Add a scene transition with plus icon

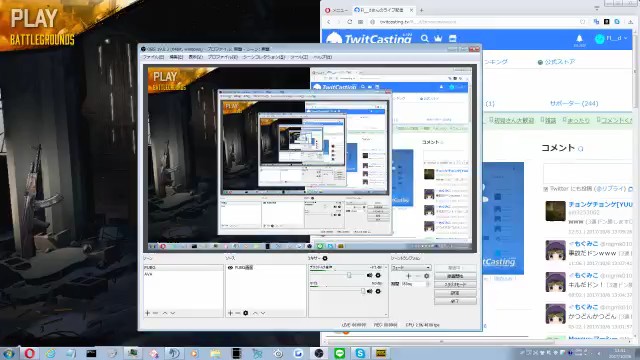409,276
